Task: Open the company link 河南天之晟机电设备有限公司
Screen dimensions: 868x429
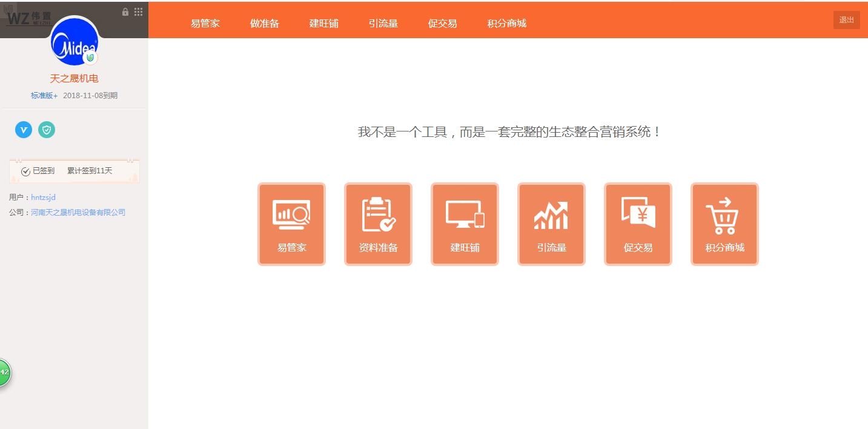Action: tap(78, 213)
